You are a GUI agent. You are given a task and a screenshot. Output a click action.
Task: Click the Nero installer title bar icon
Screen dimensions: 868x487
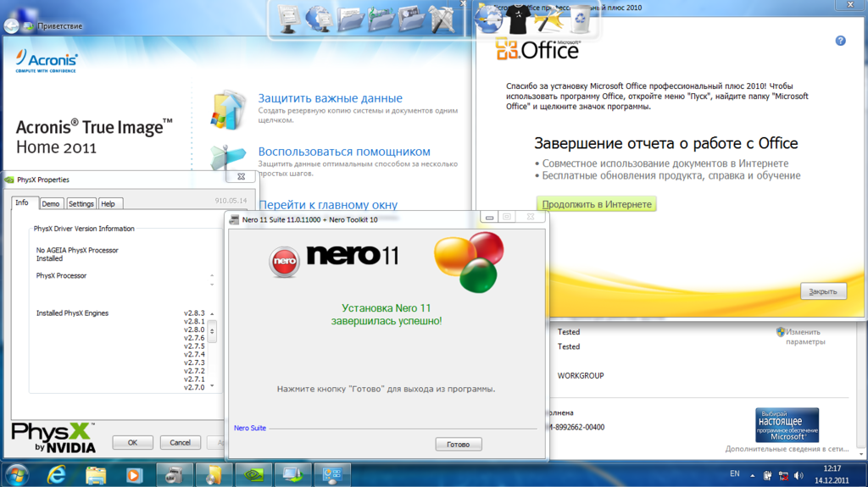[x=234, y=219]
